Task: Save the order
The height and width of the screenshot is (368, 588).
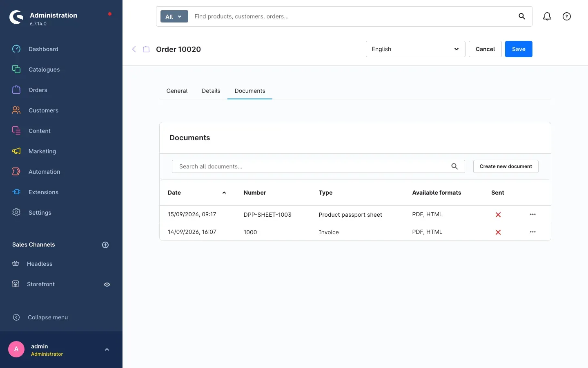Action: [519, 49]
